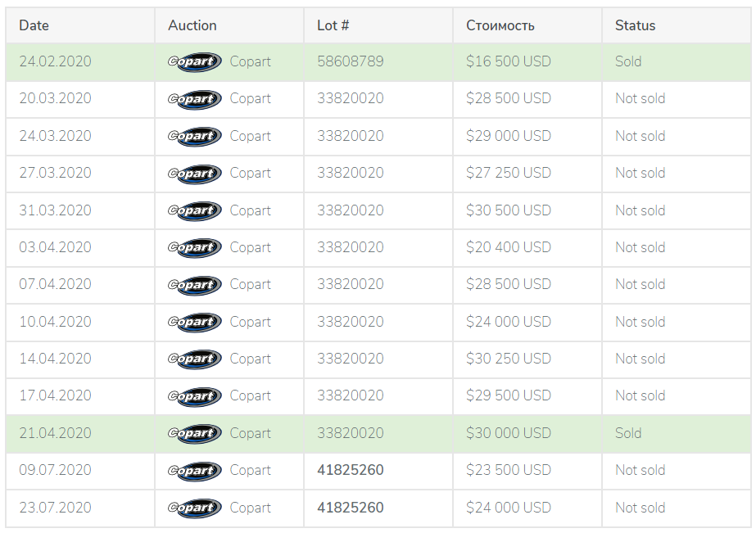756x533 pixels.
Task: Click the Copart logo beside the 03.04.2020 date
Action: pos(194,247)
